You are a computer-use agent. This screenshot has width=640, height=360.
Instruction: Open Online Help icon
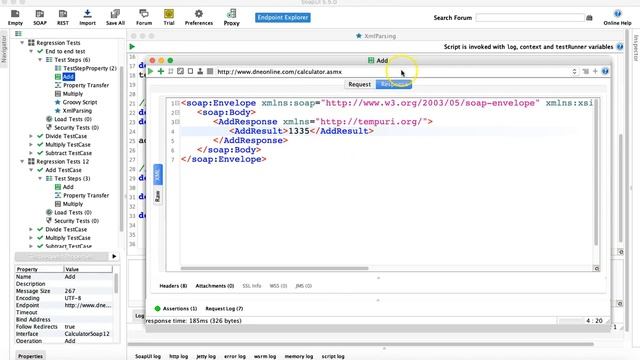point(617,18)
